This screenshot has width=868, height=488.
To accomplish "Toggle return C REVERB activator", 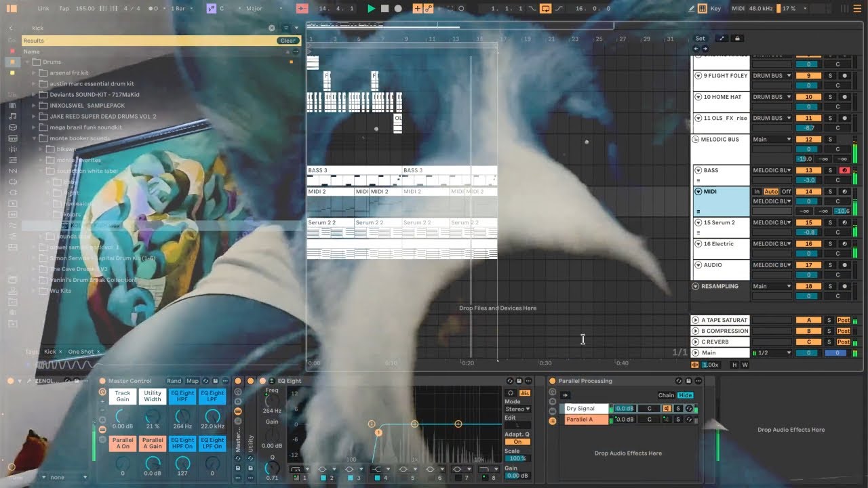I will click(x=808, y=342).
